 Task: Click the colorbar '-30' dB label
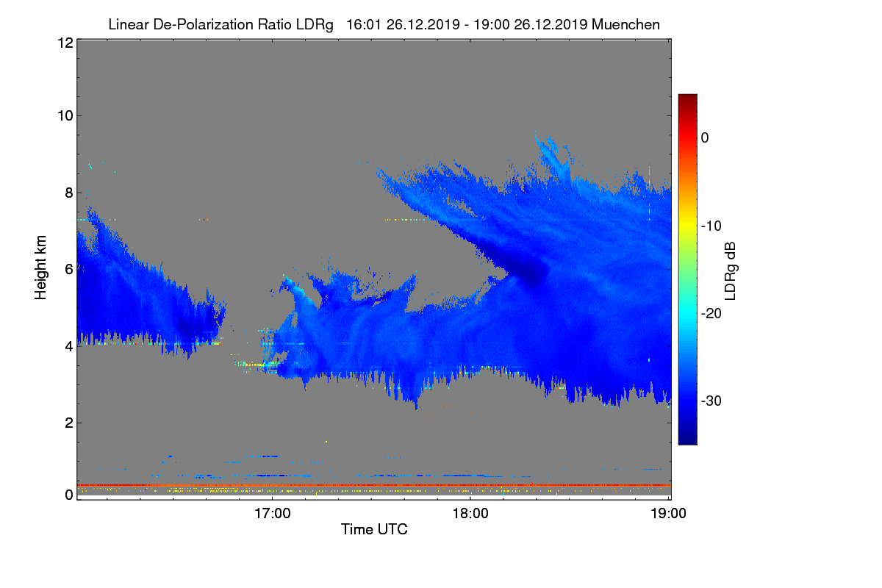click(713, 401)
